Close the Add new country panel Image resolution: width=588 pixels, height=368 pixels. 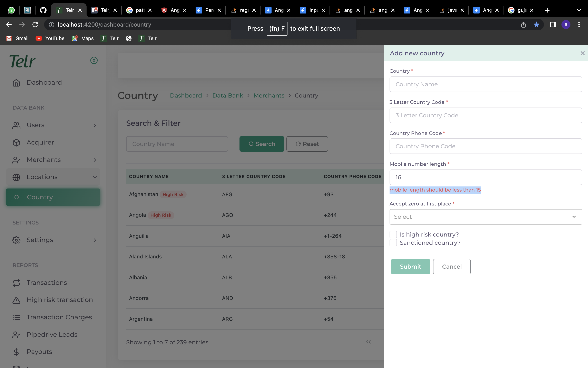(x=582, y=53)
